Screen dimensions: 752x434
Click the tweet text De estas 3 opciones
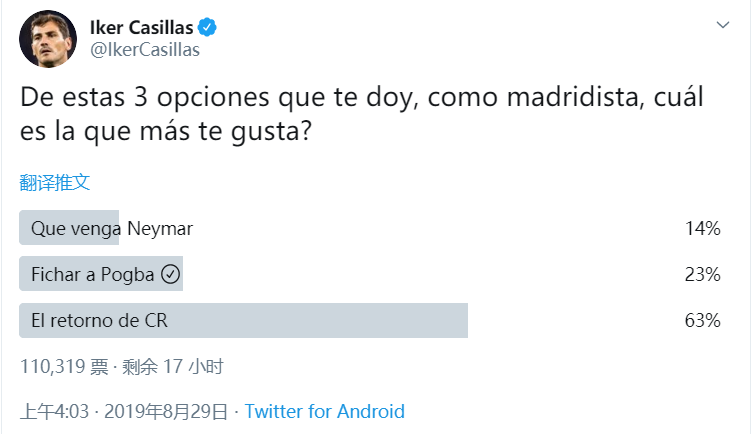coord(362,114)
